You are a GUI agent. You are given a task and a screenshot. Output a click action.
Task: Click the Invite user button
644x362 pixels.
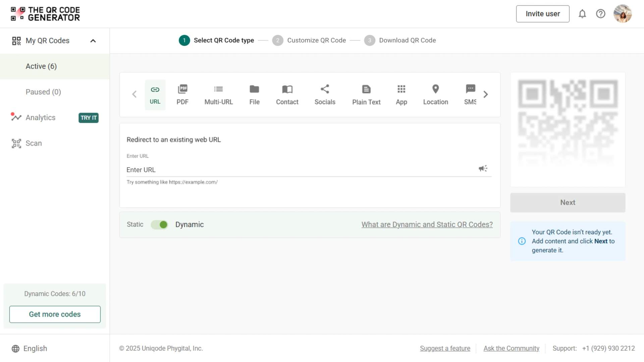pos(542,14)
